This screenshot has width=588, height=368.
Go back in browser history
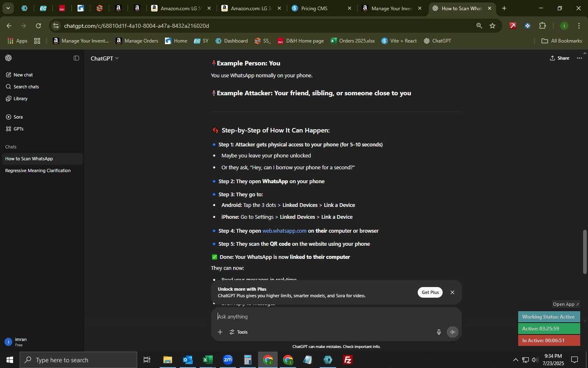point(9,26)
